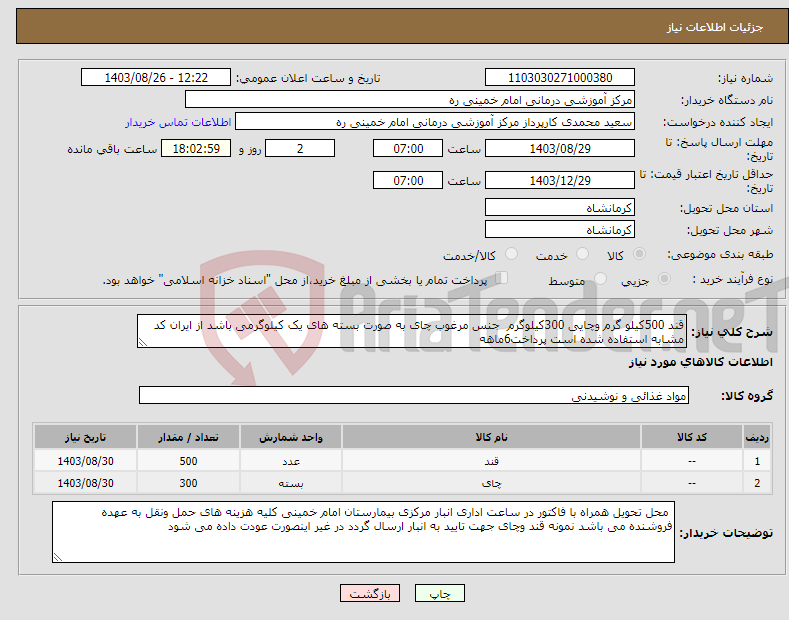The width and height of the screenshot is (789, 620).
Task: Click the quantity 500 cell
Action: click(x=188, y=461)
